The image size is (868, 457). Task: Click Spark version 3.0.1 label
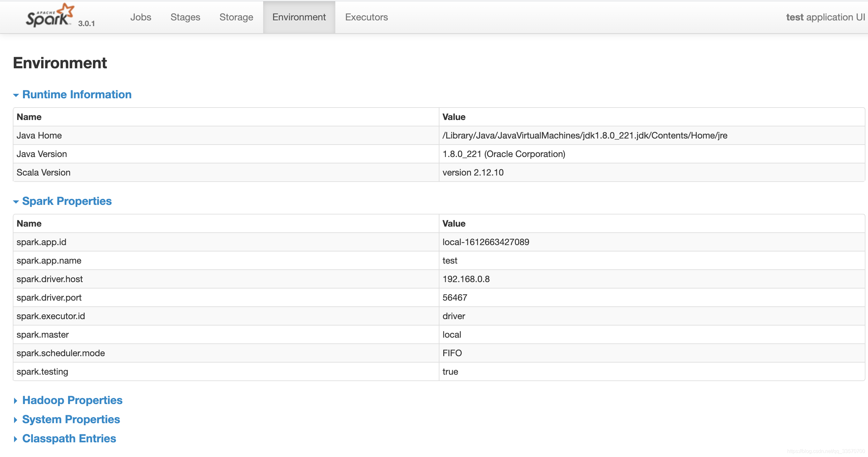click(87, 24)
